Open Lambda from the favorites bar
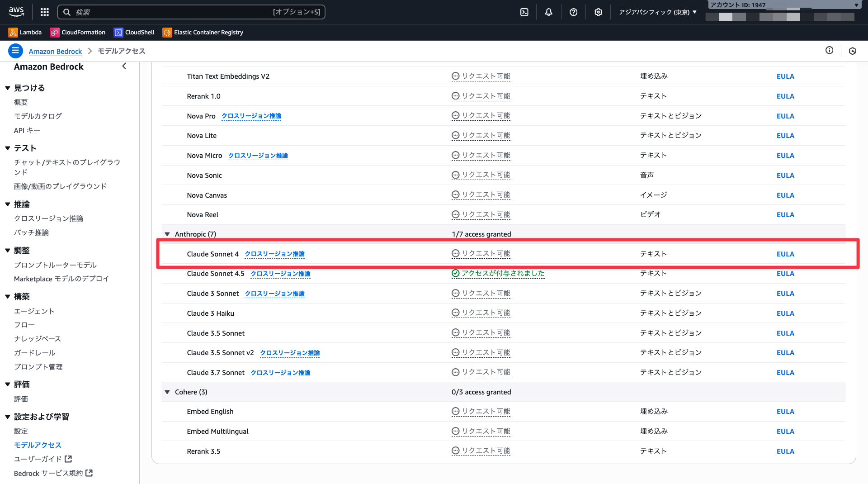 25,33
